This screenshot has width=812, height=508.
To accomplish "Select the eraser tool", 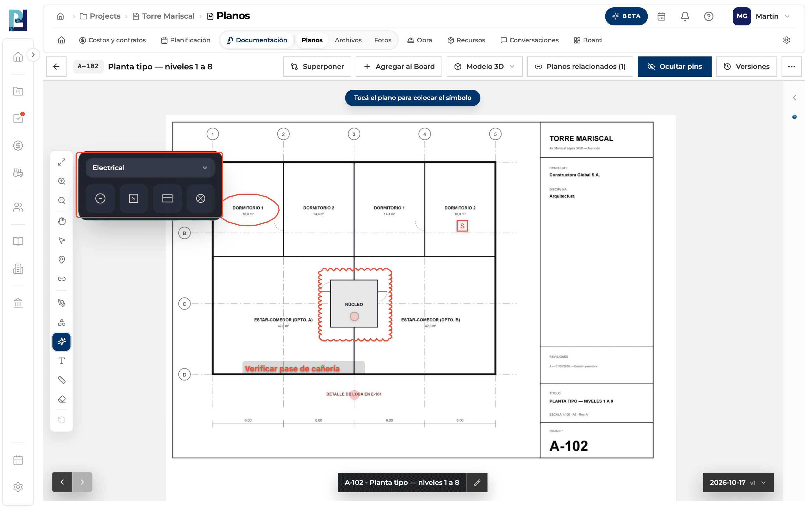I will 62,399.
